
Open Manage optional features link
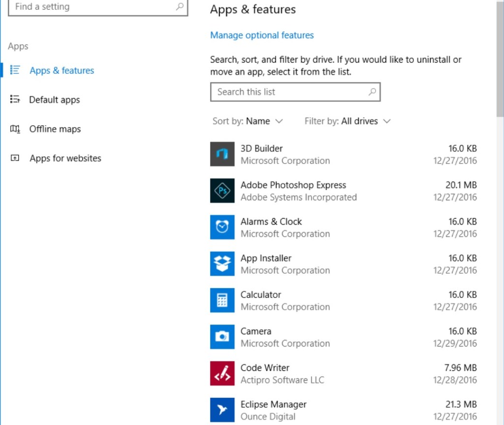tap(262, 35)
